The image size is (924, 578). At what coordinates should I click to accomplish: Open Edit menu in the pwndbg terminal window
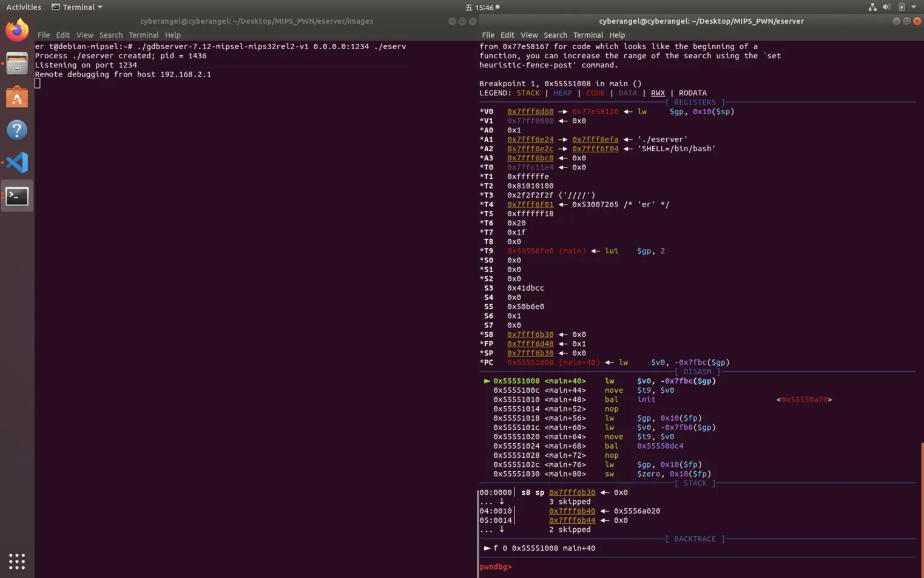point(507,35)
